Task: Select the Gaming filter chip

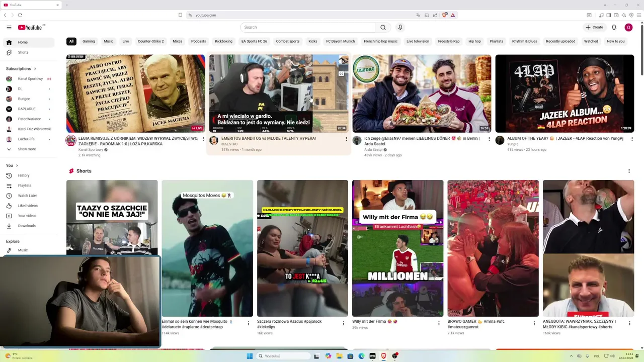Action: (x=89, y=41)
